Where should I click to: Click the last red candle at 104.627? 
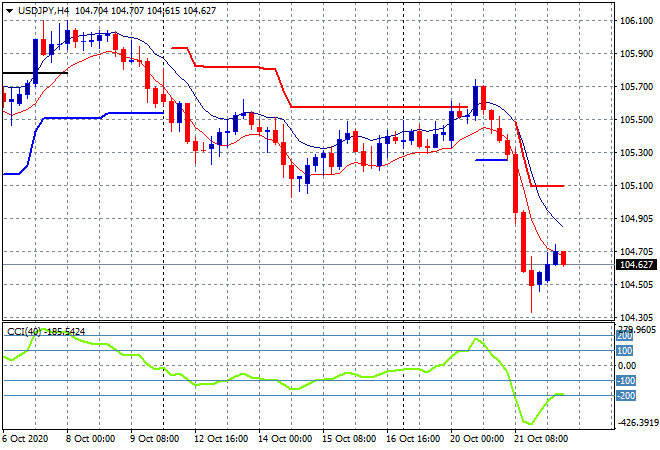click(564, 258)
